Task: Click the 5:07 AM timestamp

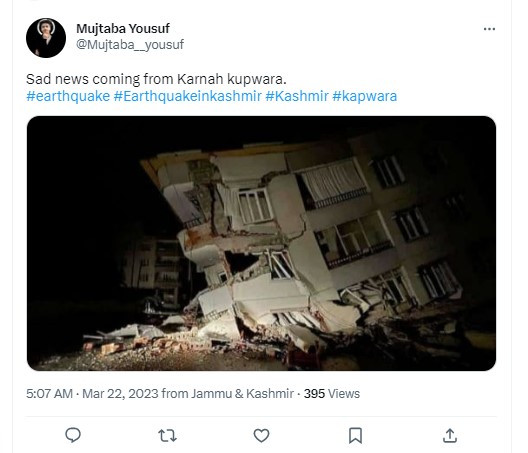Action: tap(50, 393)
